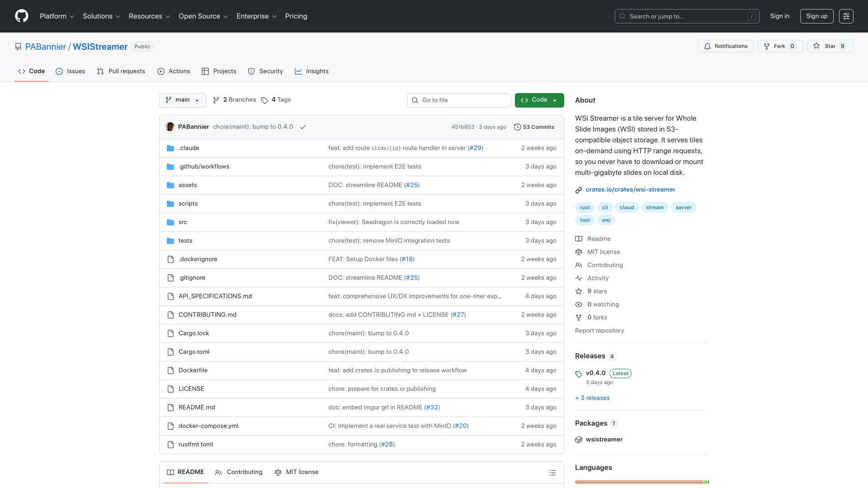The width and height of the screenshot is (868, 488).
Task: Switch to the Actions tab
Action: point(174,71)
